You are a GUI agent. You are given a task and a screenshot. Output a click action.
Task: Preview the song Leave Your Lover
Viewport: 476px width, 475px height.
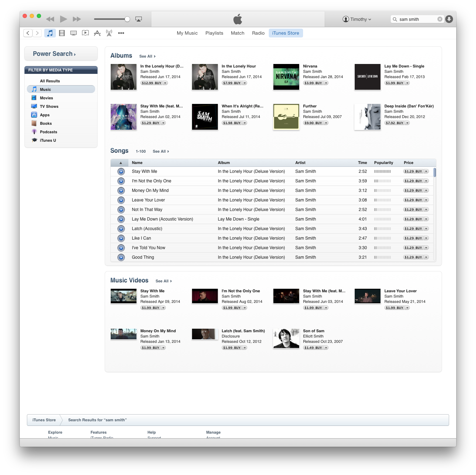click(x=121, y=200)
